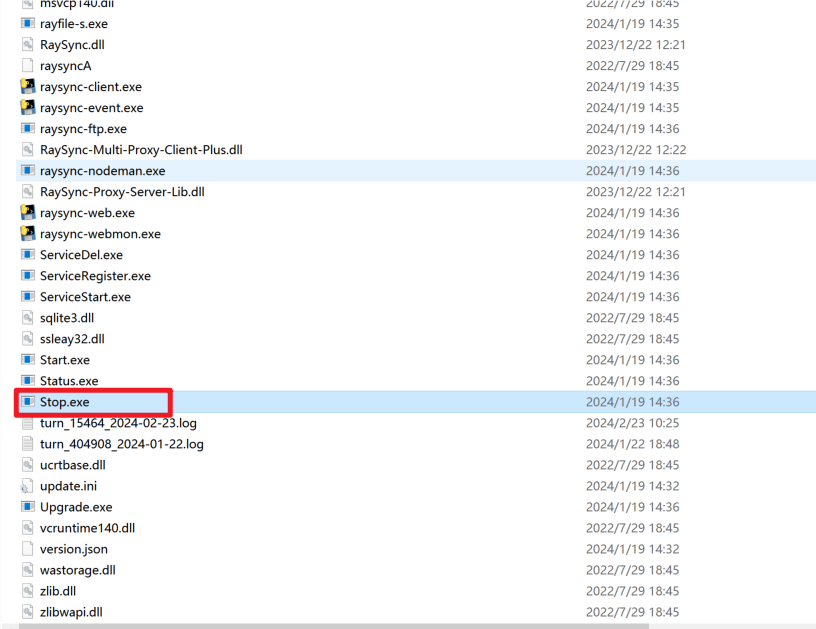The height and width of the screenshot is (629, 816).
Task: Select the file name raysync-client.exe
Action: 91,87
